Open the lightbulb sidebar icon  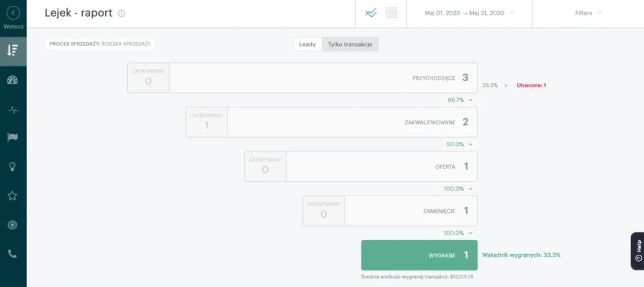13,167
